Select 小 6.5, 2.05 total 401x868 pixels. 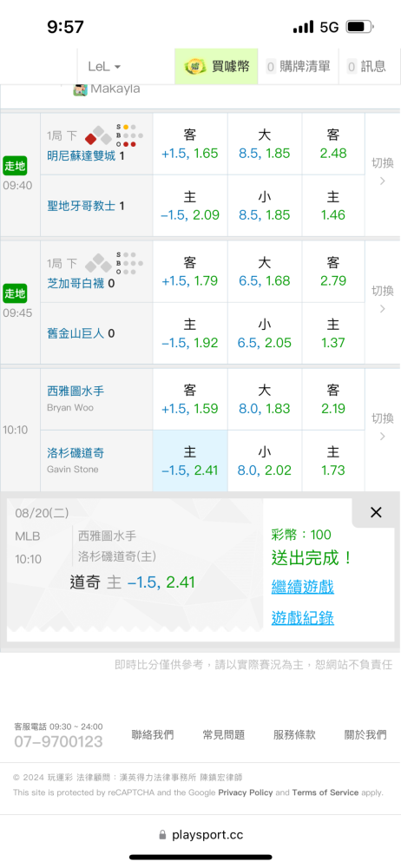[265, 333]
